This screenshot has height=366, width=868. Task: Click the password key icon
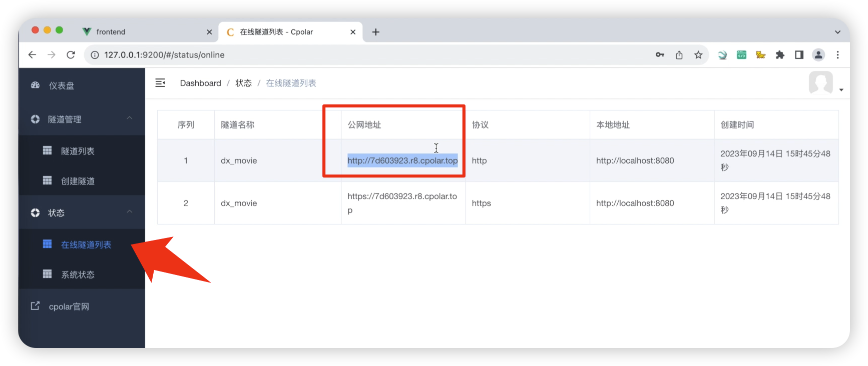click(660, 55)
